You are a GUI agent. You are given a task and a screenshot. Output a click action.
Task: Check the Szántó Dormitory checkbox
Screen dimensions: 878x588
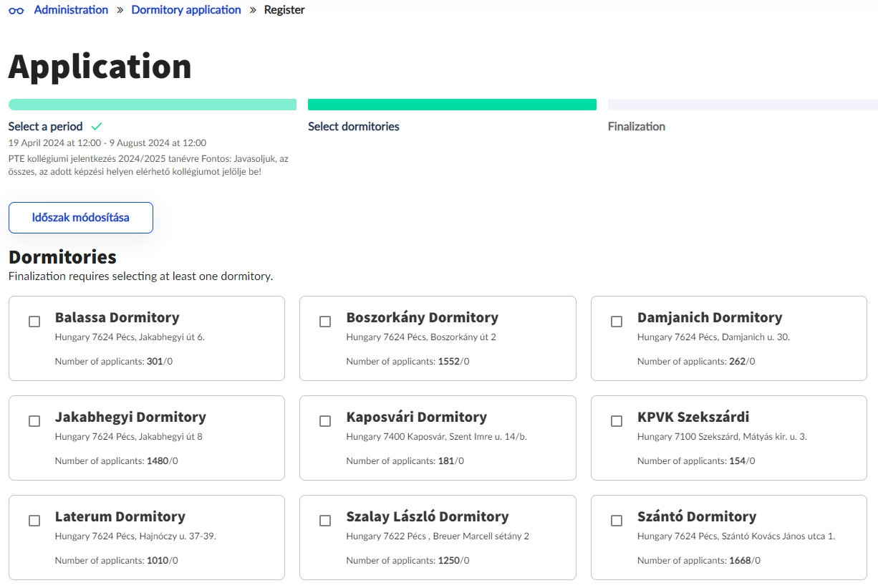click(617, 521)
